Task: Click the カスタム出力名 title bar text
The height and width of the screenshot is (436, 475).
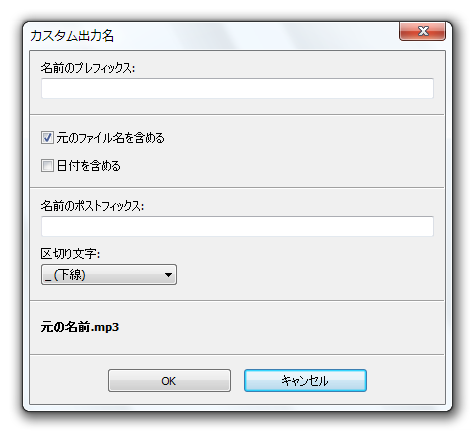Action: pos(72,36)
